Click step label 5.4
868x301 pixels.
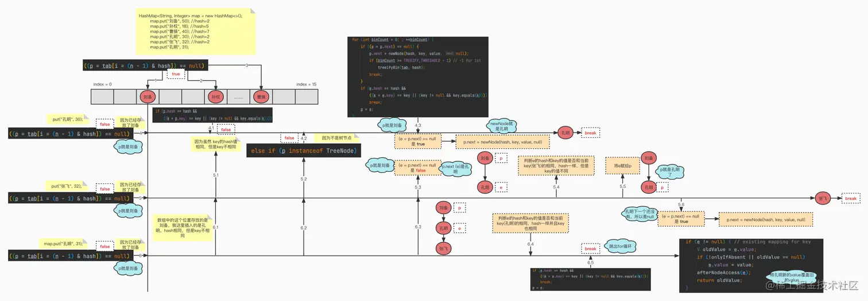[556, 187]
